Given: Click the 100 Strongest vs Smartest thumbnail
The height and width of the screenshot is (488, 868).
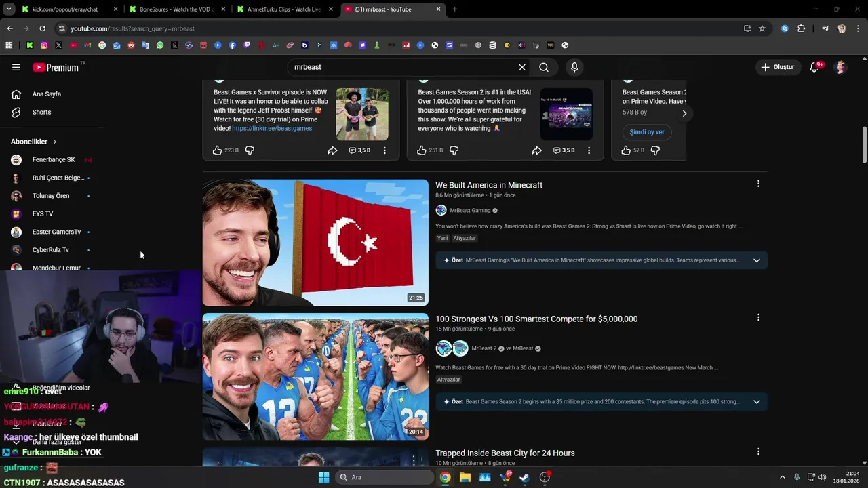Looking at the screenshot, I should [315, 376].
